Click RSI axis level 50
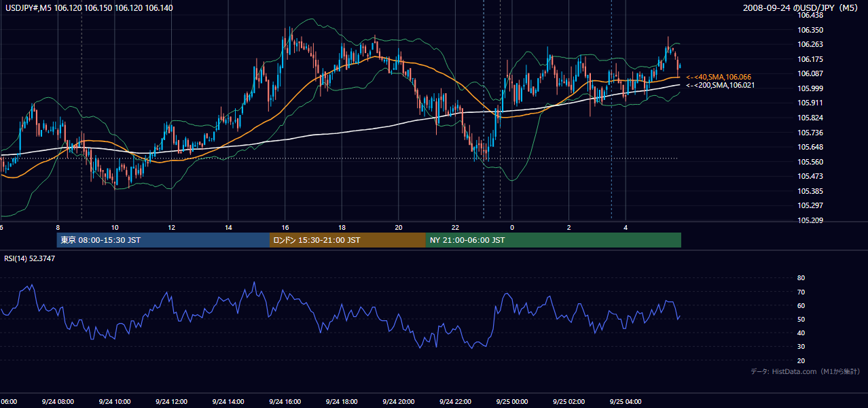This screenshot has height=408, width=868. pyautogui.click(x=801, y=319)
